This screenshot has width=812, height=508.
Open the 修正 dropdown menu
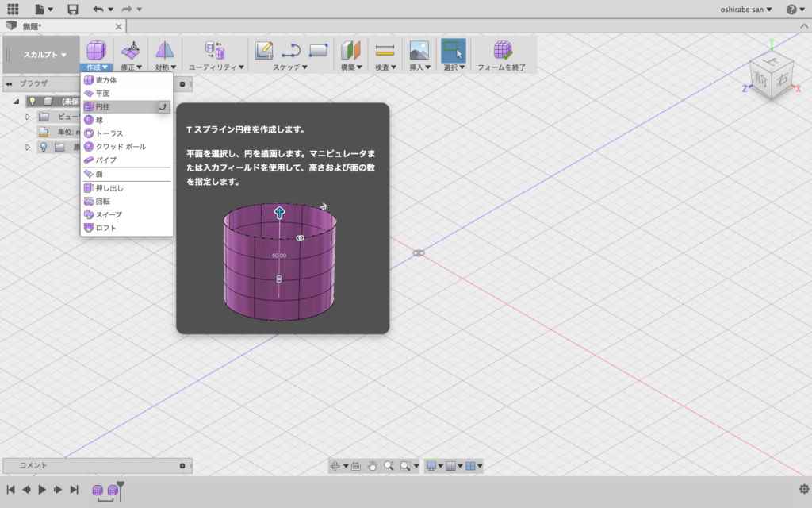pos(131,67)
